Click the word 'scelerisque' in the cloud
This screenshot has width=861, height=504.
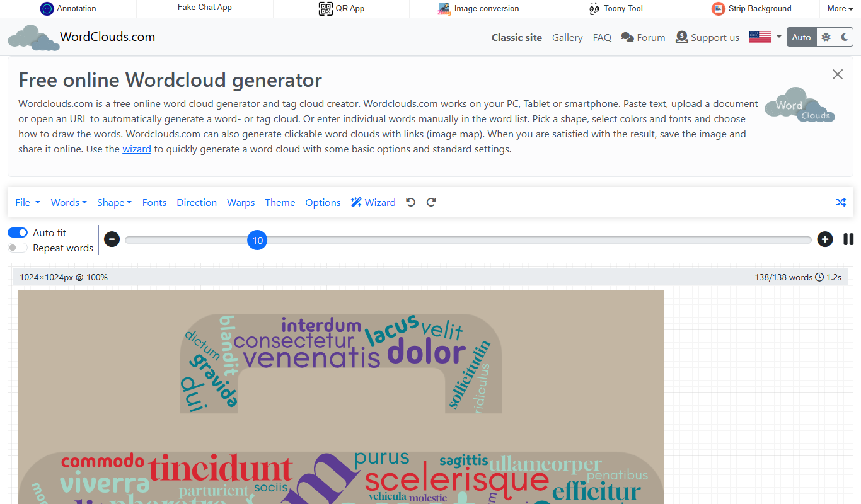pos(457,481)
